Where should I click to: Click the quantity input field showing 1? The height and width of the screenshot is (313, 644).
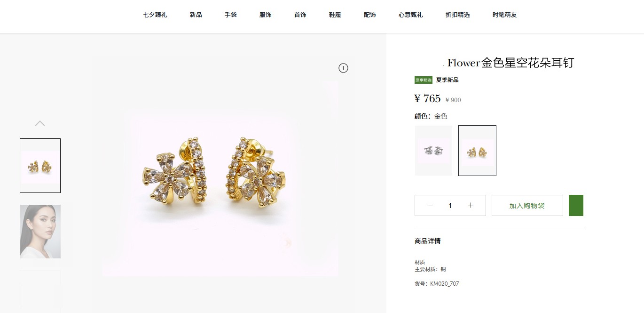click(450, 206)
